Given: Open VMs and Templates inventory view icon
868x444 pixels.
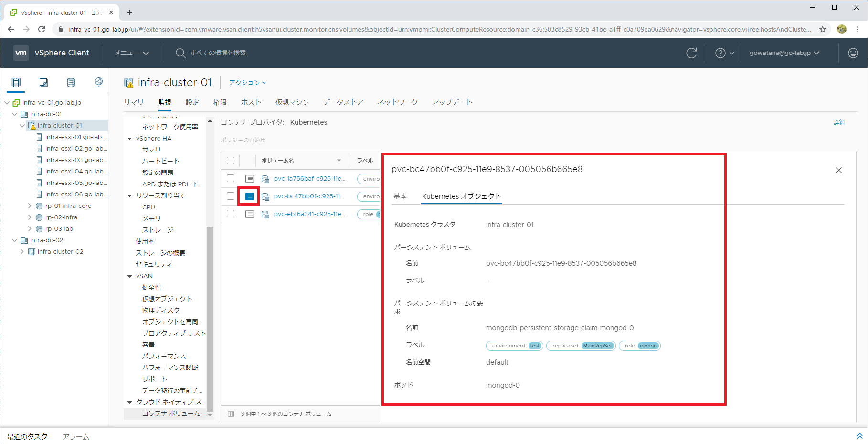Looking at the screenshot, I should pos(43,82).
